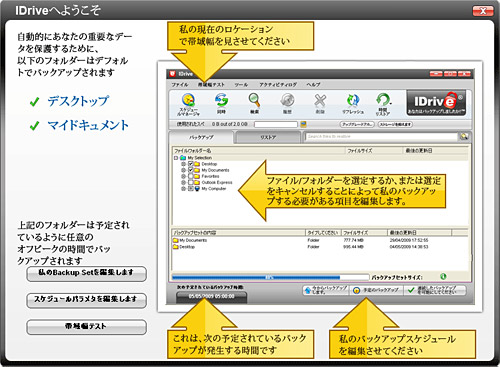Click the blue backup set size progress bar
The image size is (500, 367).
(x=270, y=277)
